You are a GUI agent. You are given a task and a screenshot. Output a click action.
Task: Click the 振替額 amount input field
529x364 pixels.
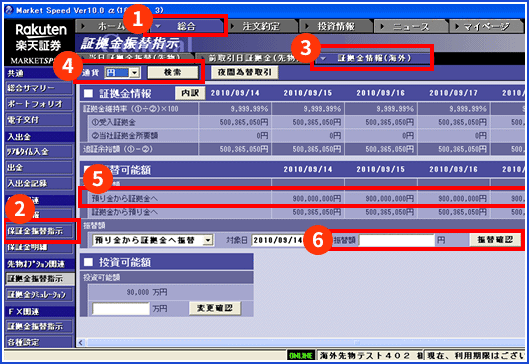[396, 240]
